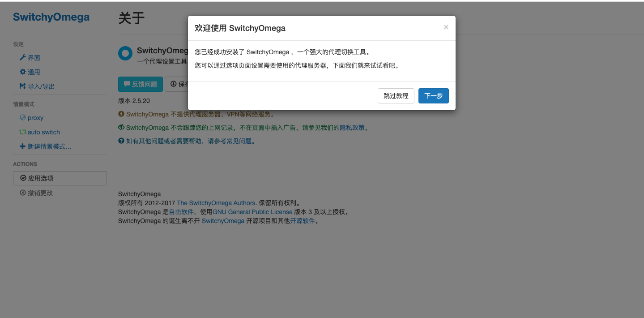
Task: Click the 设定 section header
Action: [18, 44]
